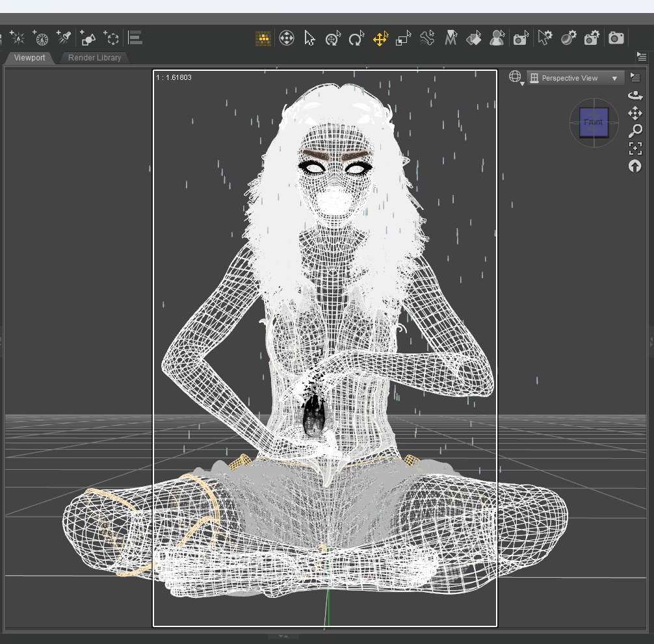Create a new point light
The image size is (654, 644).
coord(18,38)
